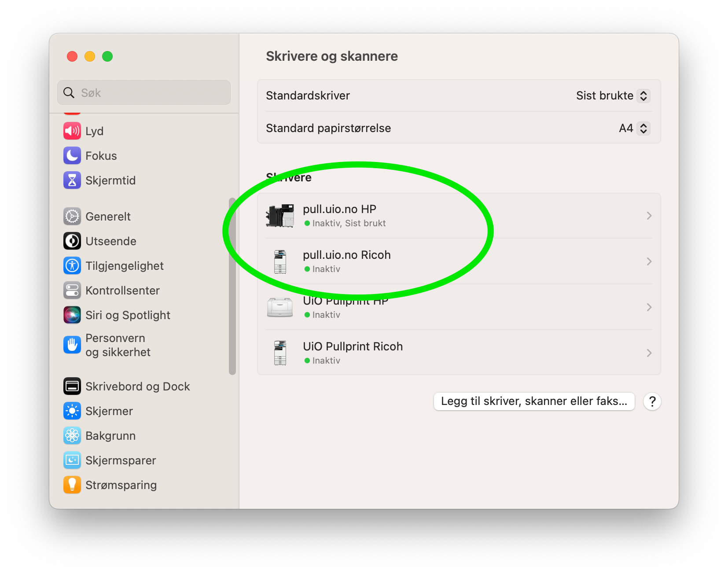Open Personvern og sikkerhet hand icon
The image size is (728, 574).
click(x=72, y=345)
